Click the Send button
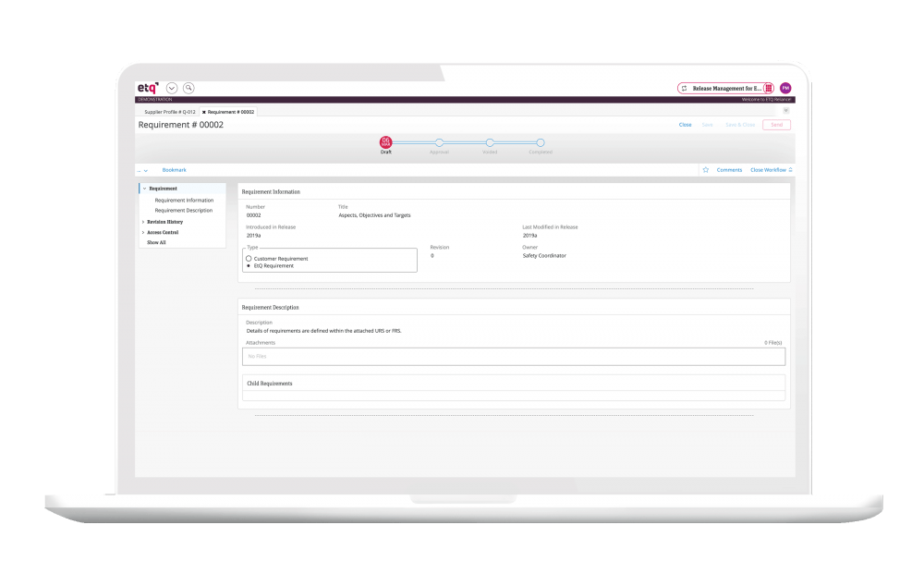This screenshot has height=586, width=924. [777, 125]
